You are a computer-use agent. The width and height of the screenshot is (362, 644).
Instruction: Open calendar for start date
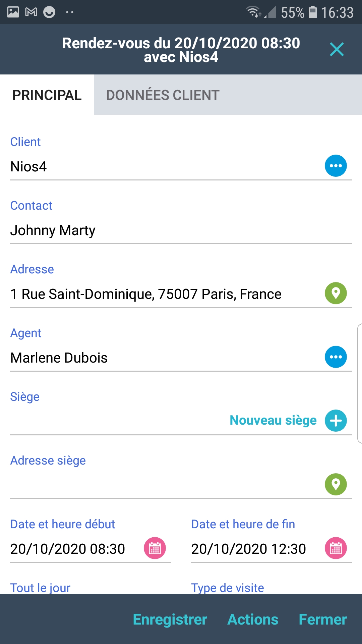155,548
